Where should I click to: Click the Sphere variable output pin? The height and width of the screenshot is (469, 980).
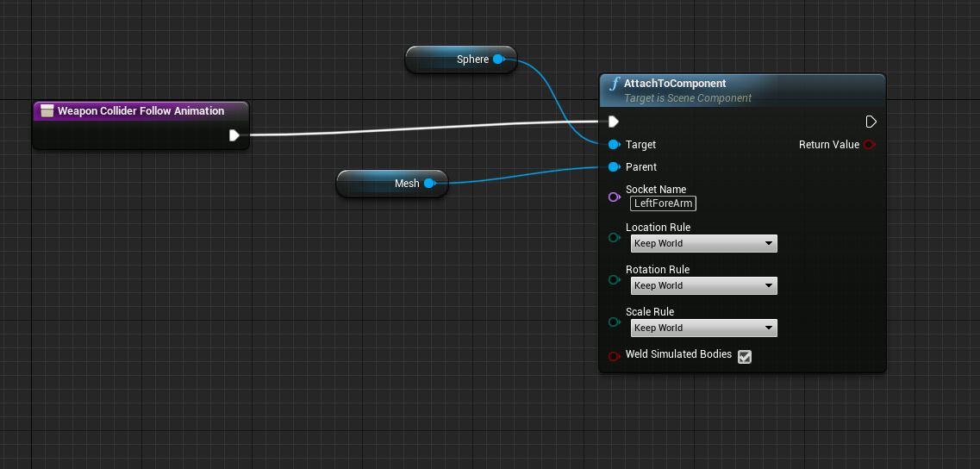[x=497, y=59]
